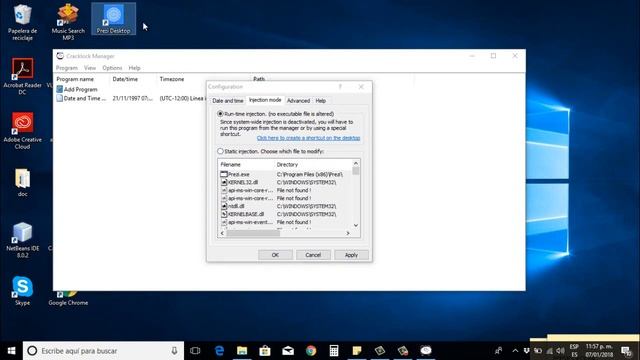Open the Windows Start menu

(x=11, y=351)
